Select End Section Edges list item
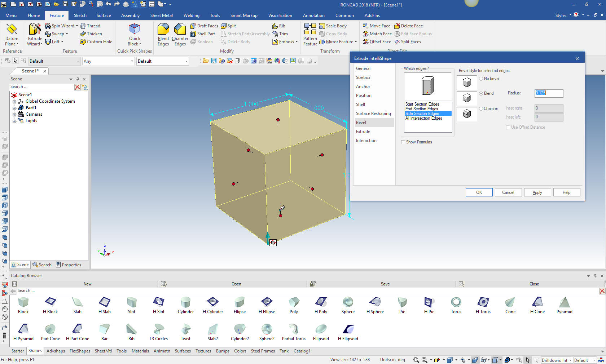The height and width of the screenshot is (364, 606). click(428, 109)
